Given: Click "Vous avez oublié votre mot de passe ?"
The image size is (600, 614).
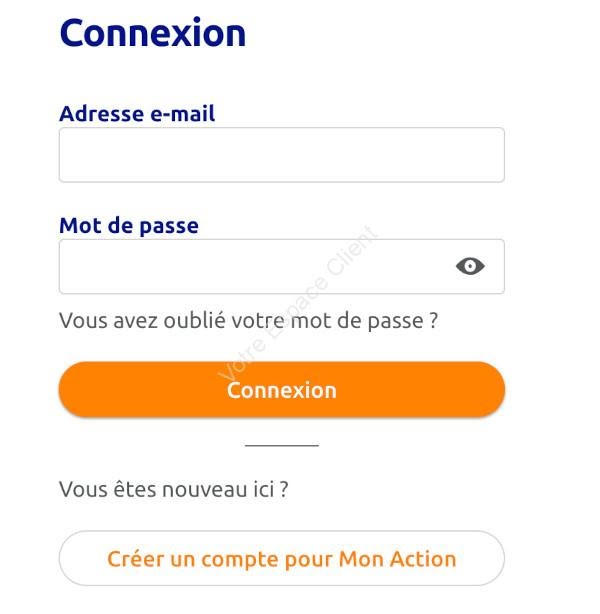Looking at the screenshot, I should tap(248, 321).
